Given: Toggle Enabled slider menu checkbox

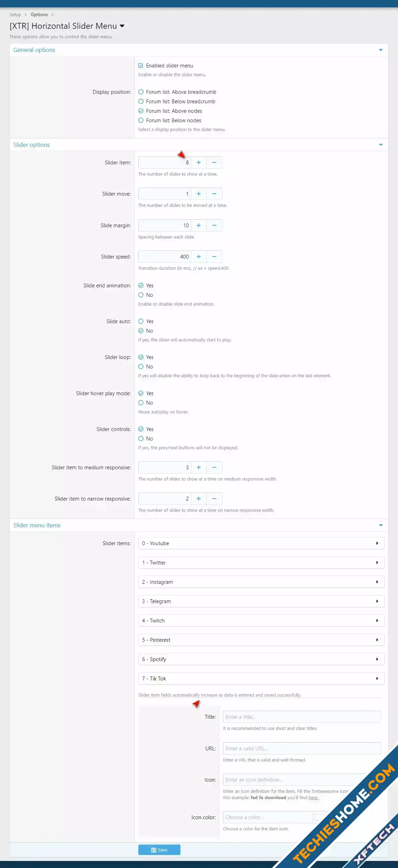Looking at the screenshot, I should [141, 66].
